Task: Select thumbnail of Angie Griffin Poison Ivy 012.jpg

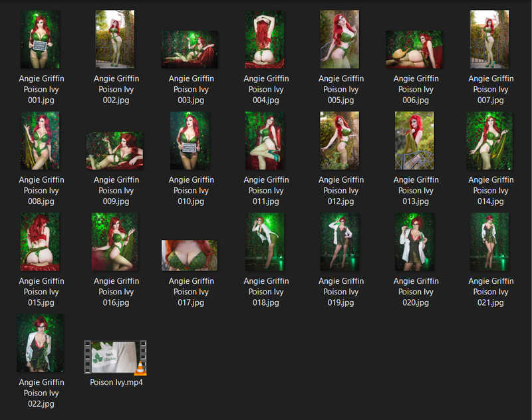Action: coord(340,141)
